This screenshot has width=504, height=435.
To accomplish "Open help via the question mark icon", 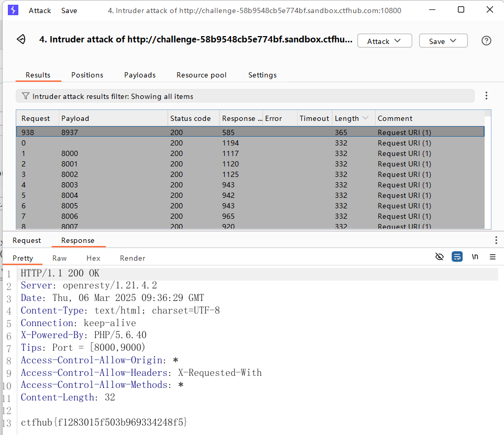I will coord(486,40).
